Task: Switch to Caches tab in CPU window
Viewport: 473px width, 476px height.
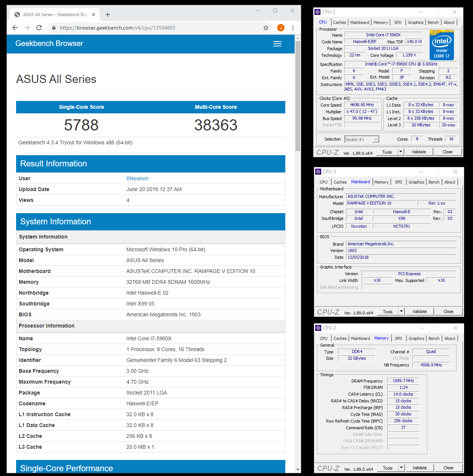Action: 340,22
